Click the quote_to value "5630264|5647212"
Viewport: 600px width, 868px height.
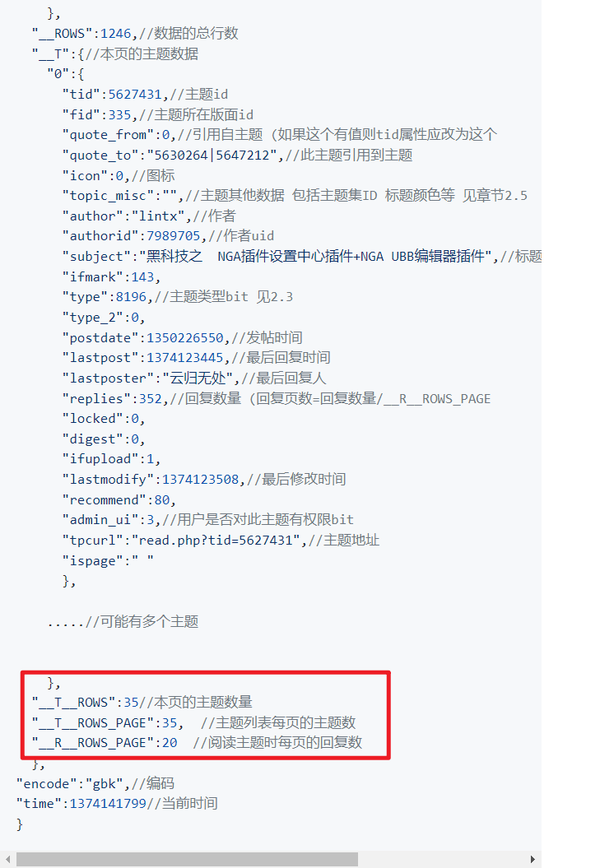tap(212, 155)
